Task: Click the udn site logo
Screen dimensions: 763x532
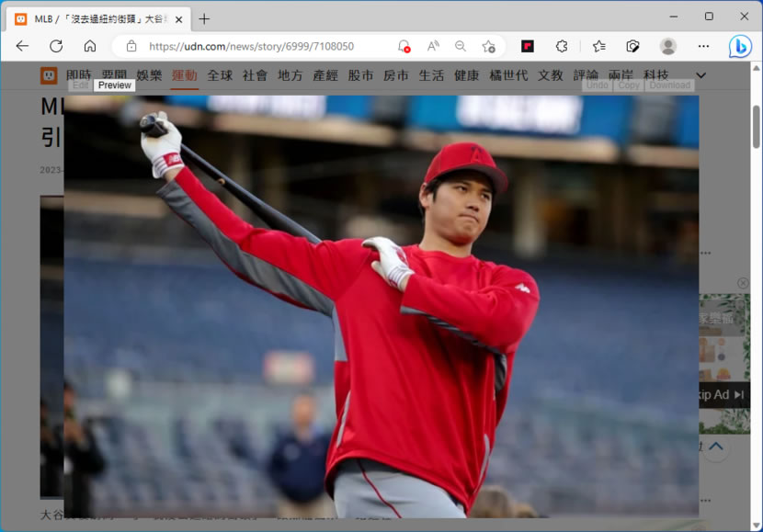Action: click(48, 75)
